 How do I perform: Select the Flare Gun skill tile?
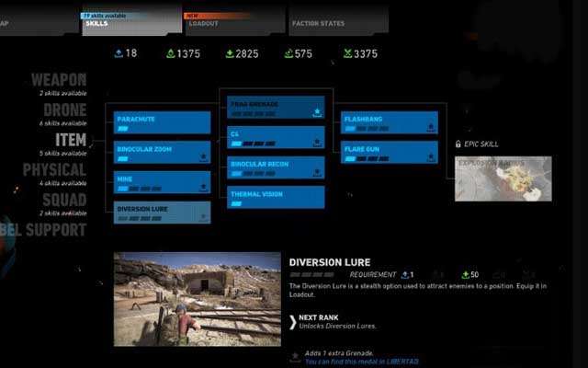click(390, 153)
